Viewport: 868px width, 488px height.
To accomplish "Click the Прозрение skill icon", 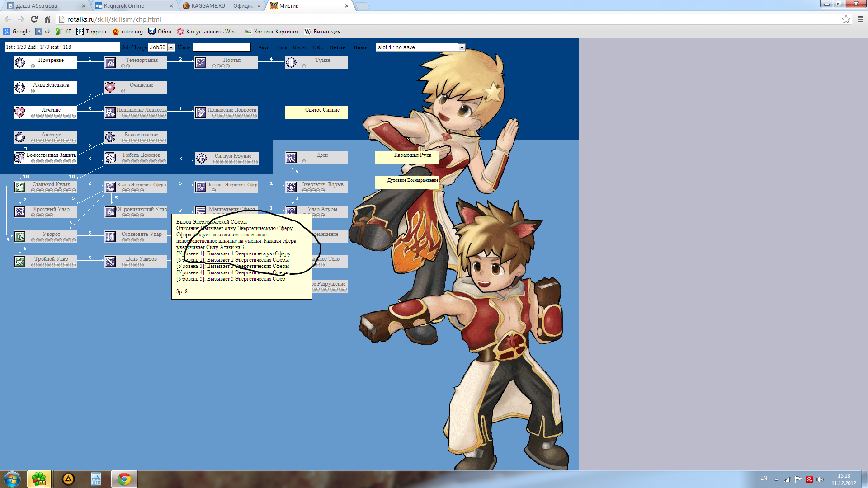I will click(20, 62).
